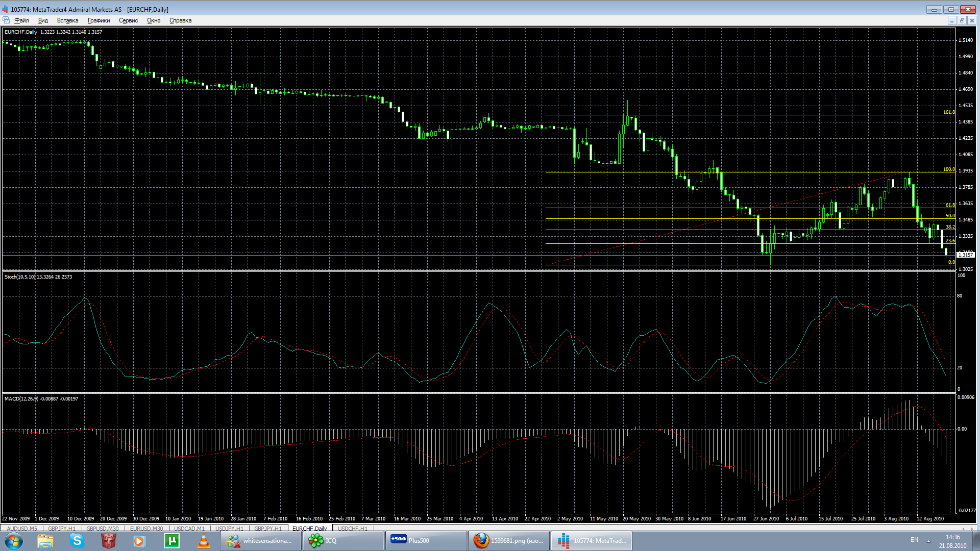Switch to the USDCHF,H1 chart tab
The height and width of the screenshot is (551, 980).
click(352, 529)
